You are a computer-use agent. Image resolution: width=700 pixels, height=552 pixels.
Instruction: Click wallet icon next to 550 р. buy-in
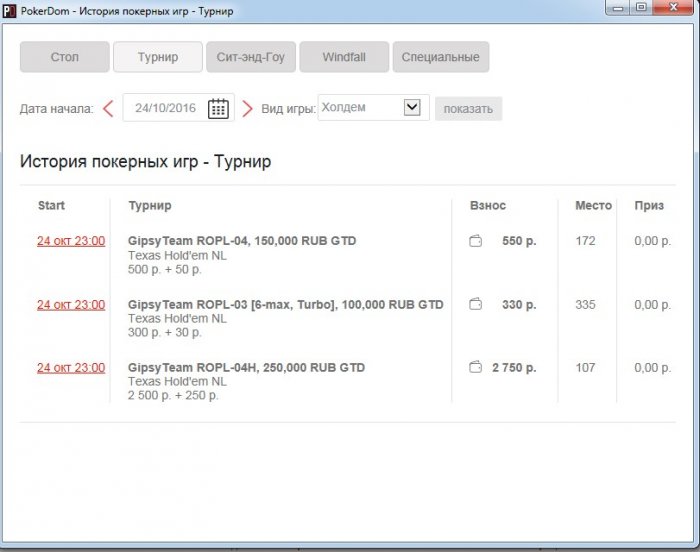point(475,241)
